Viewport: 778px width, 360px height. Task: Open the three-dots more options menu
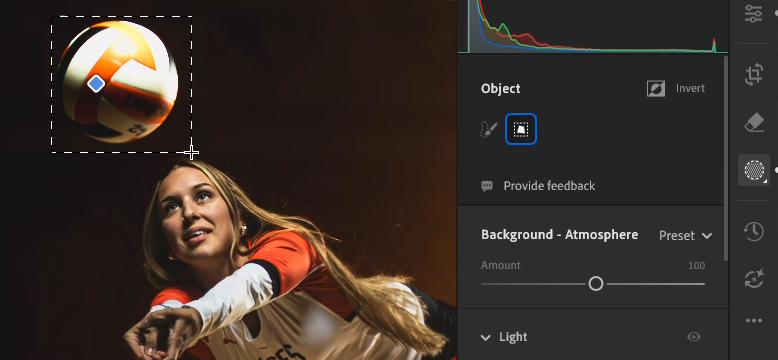pos(754,321)
